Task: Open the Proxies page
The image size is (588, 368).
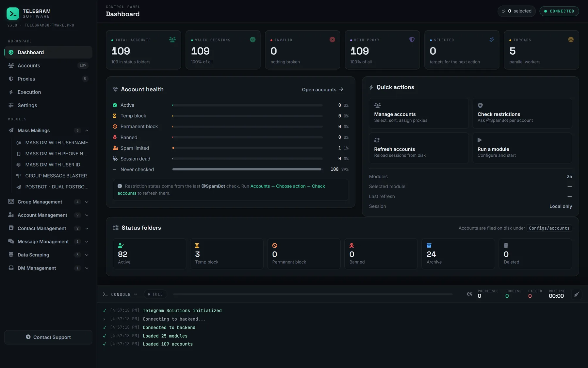Action: coord(48,79)
